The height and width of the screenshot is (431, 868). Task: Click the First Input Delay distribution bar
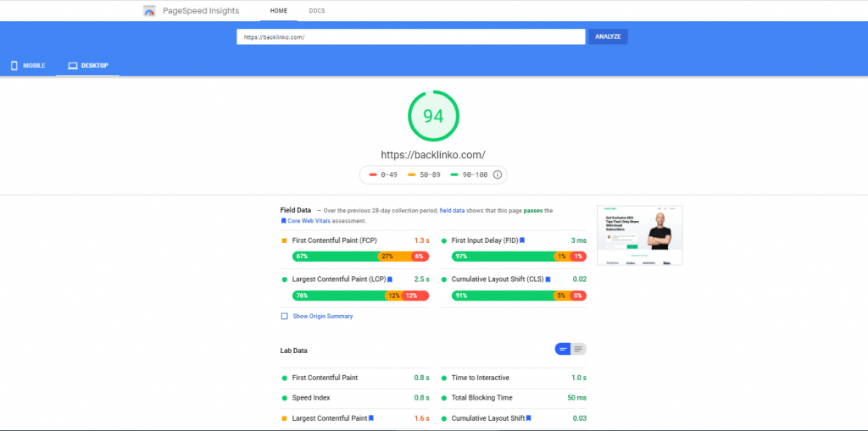(x=520, y=257)
